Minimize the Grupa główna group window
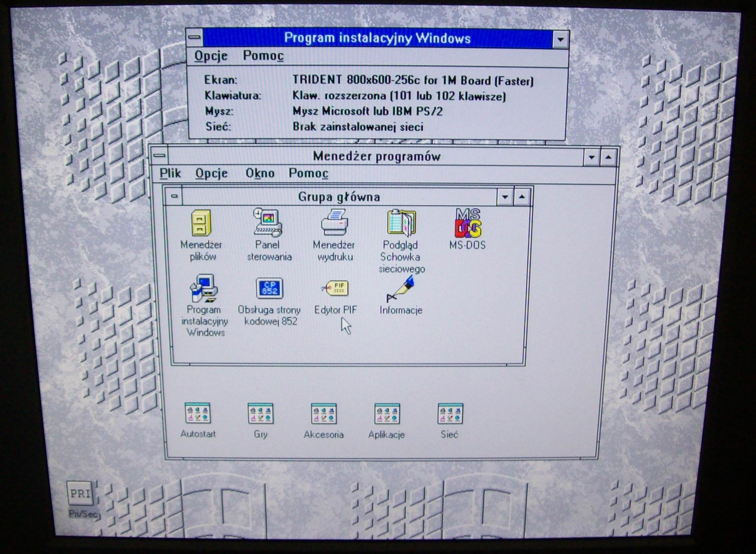The image size is (756, 554). tap(505, 197)
